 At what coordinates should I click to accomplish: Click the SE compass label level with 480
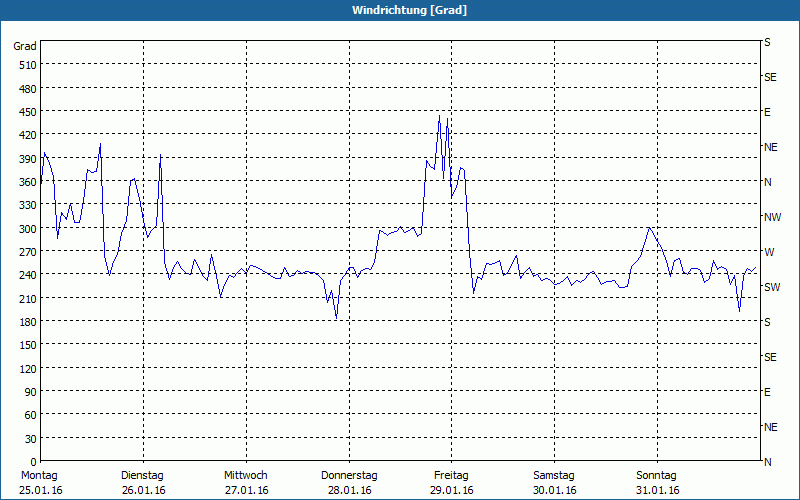pyautogui.click(x=770, y=77)
